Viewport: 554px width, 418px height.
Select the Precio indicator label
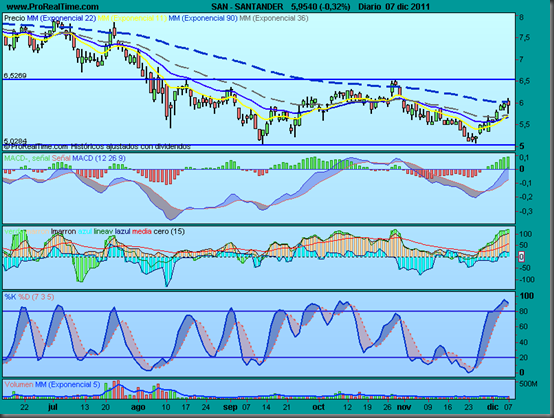[x=15, y=18]
